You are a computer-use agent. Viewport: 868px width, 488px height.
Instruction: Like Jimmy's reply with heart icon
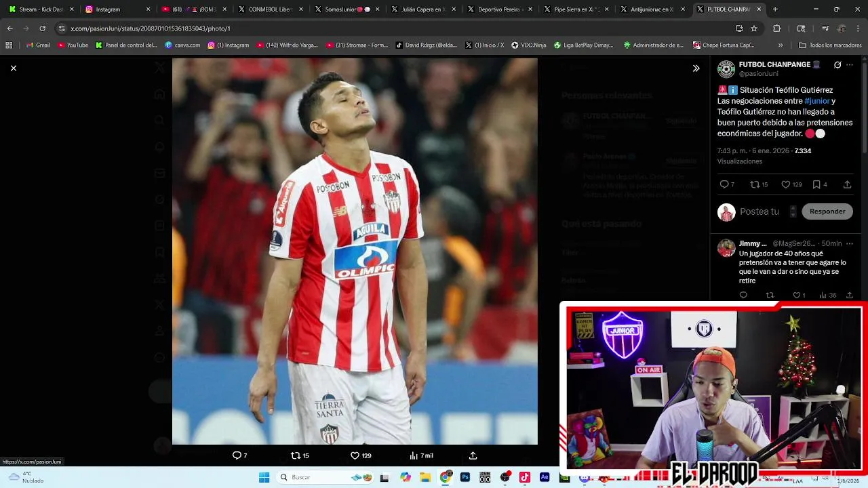tap(799, 296)
